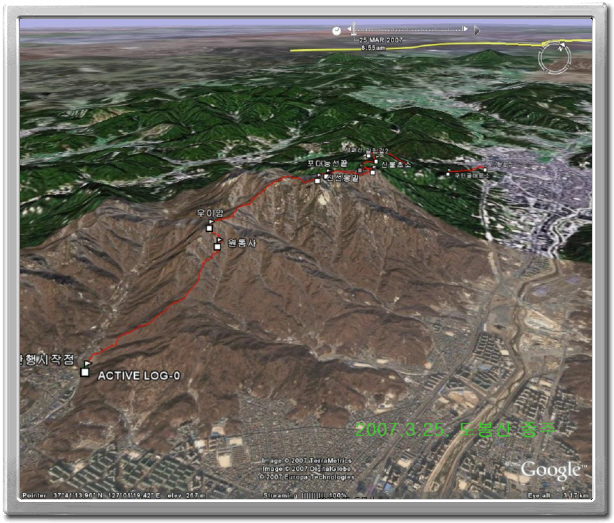Select the 원통사 waypoint marker
The image size is (614, 523).
point(217,246)
